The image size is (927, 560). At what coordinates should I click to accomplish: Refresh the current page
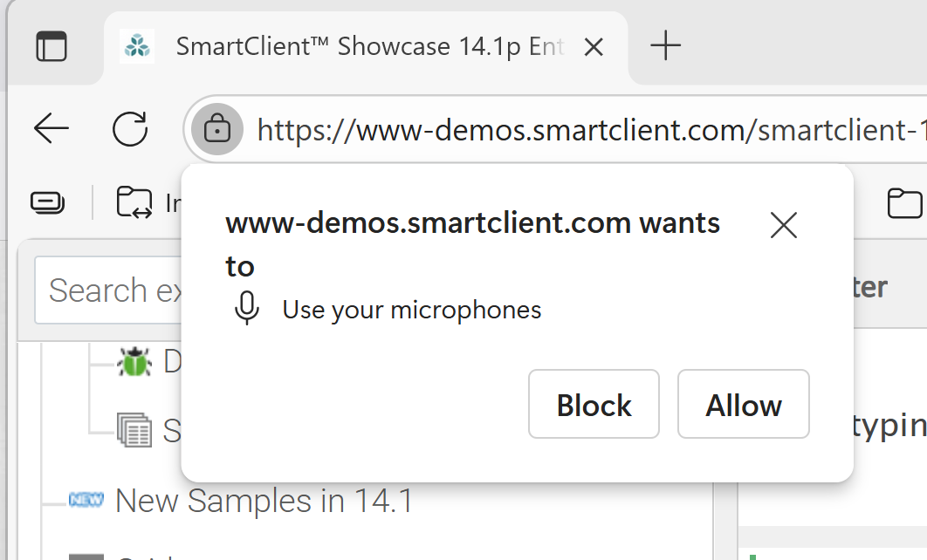coord(130,130)
